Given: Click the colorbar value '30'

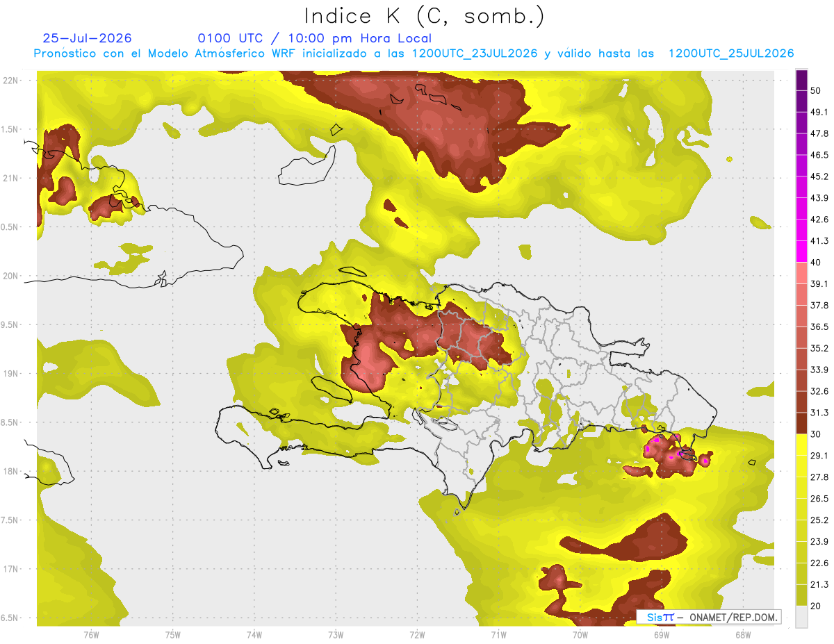Looking at the screenshot, I should 816,434.
